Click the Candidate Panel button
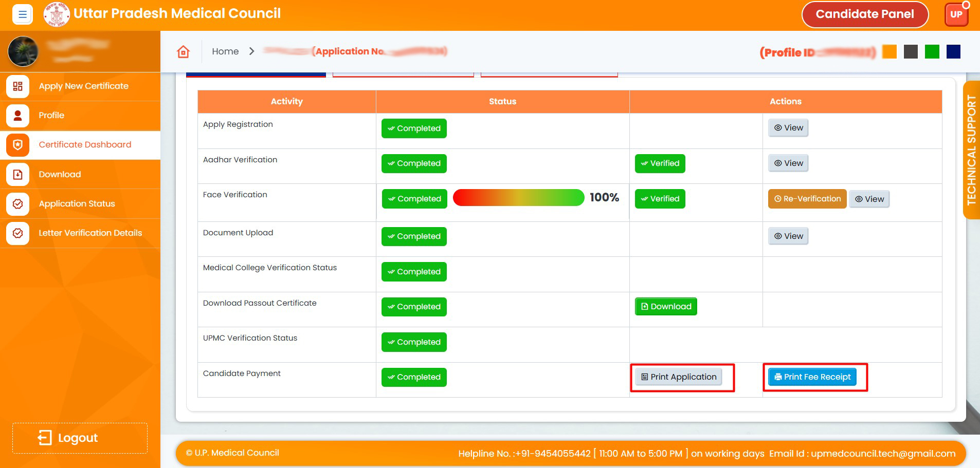The width and height of the screenshot is (980, 468). click(865, 14)
